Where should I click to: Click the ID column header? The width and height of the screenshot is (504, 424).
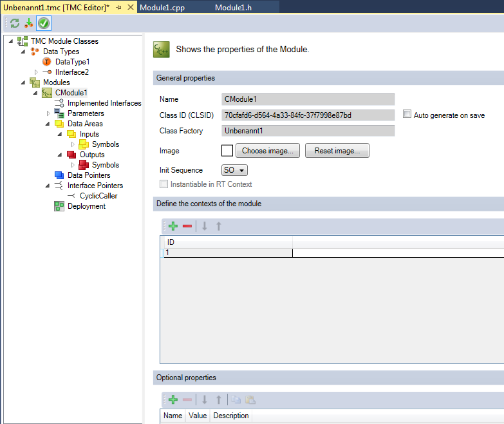coord(229,242)
